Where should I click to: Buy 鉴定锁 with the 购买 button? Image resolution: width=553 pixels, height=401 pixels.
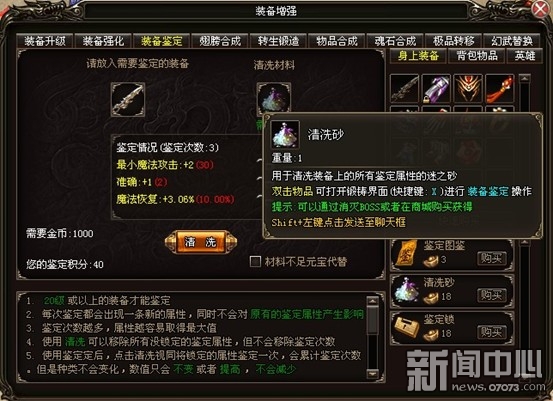pos(492,332)
